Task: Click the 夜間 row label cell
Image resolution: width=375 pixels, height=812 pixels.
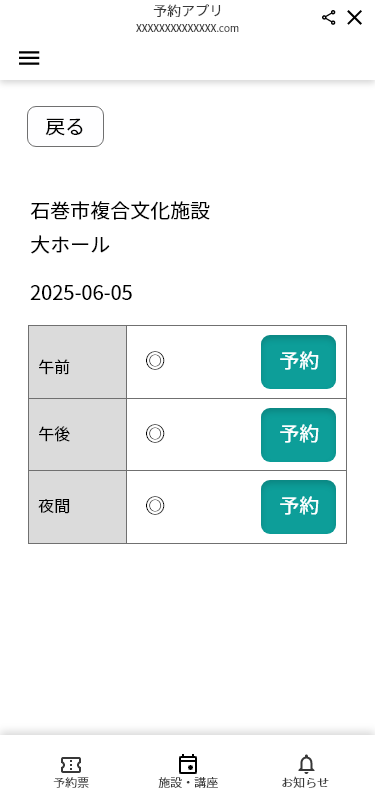Action: (78, 507)
